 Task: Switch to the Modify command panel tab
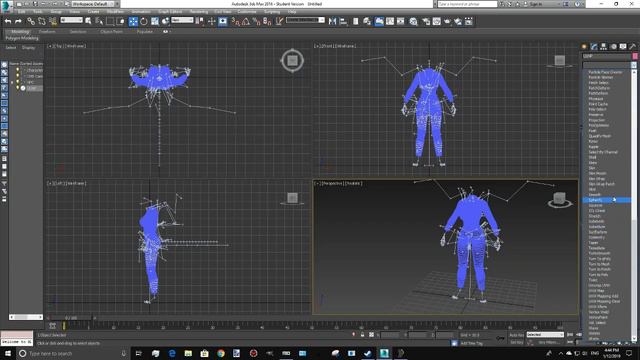point(594,47)
